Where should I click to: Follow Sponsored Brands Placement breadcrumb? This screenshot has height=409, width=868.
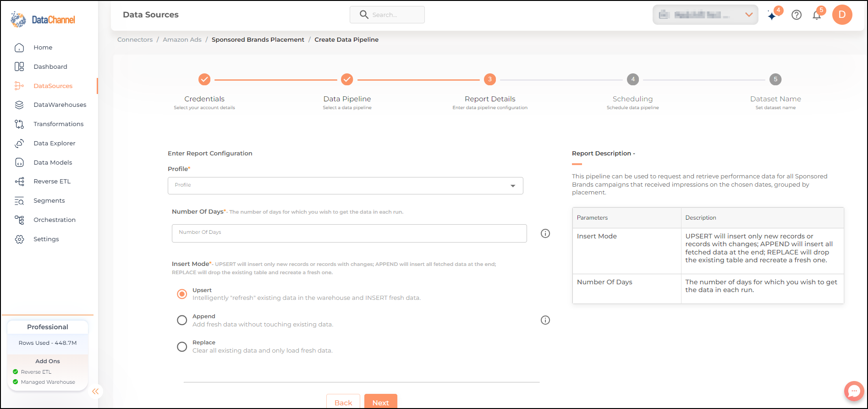pos(258,40)
